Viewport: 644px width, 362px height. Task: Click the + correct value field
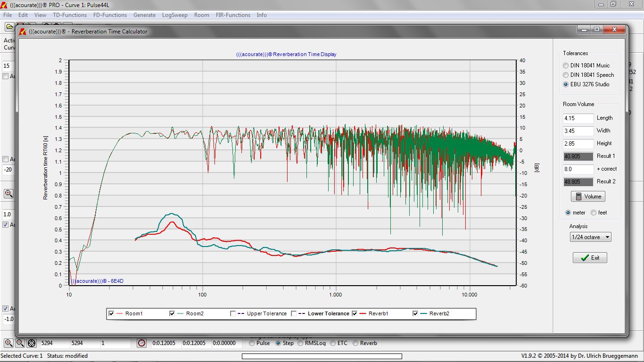(578, 169)
